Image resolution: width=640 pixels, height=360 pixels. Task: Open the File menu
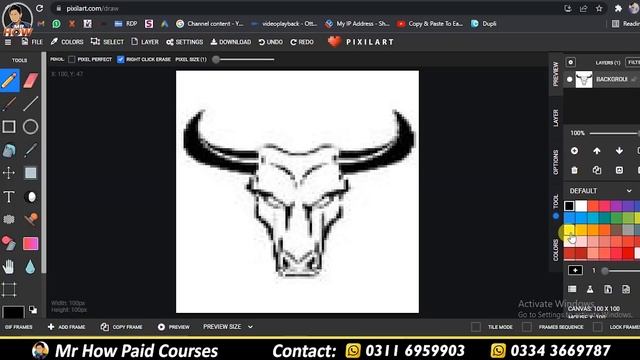[32, 42]
